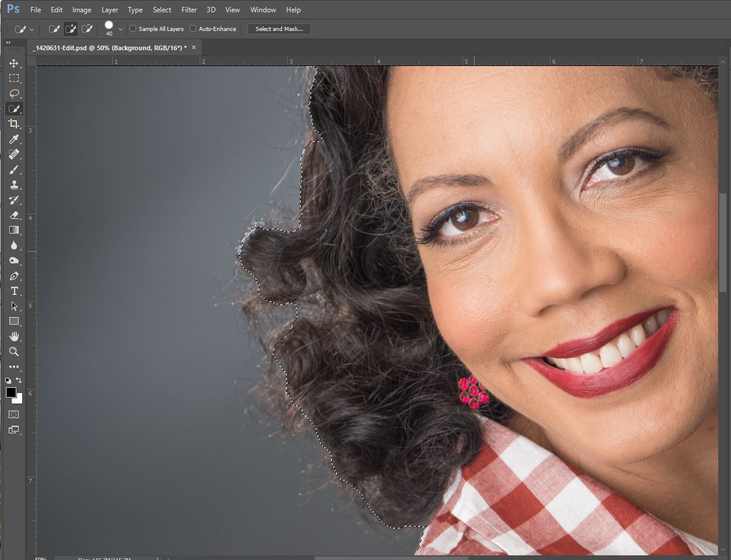This screenshot has height=560, width=731.
Task: Select the Clone Stamp tool
Action: (x=15, y=185)
